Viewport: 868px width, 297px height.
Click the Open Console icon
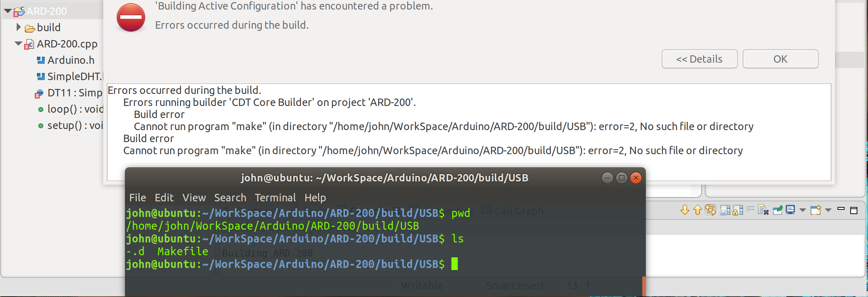[x=815, y=210]
